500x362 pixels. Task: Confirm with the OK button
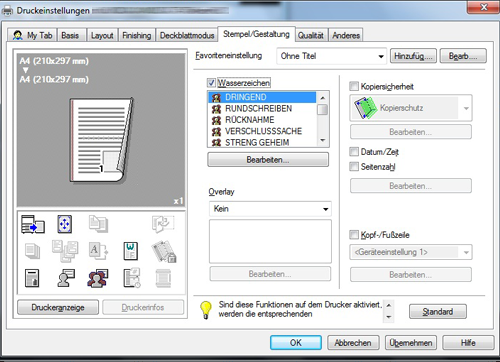[x=296, y=343]
